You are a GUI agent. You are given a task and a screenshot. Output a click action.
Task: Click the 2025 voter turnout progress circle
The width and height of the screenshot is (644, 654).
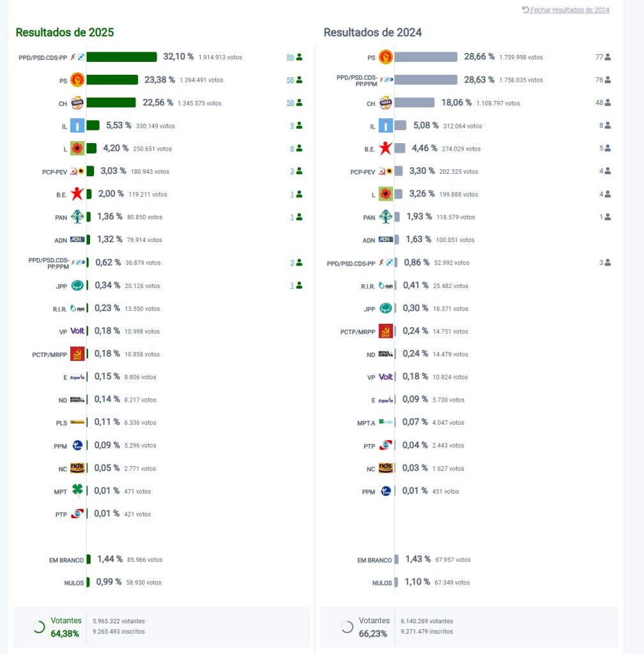tap(38, 627)
